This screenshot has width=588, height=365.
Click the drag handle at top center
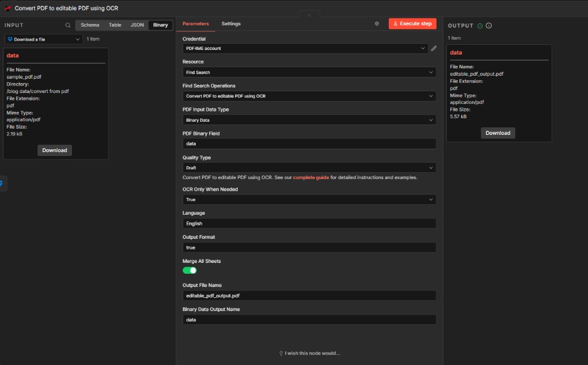309,15
